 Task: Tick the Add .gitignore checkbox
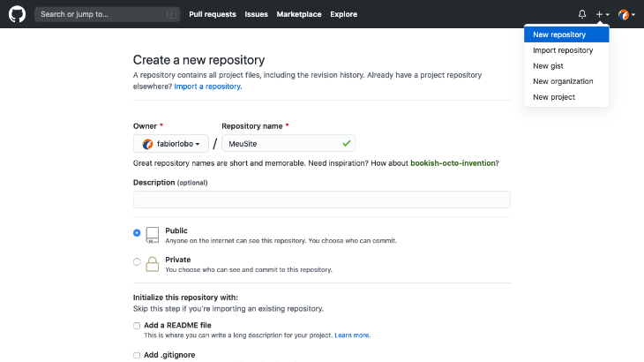[x=137, y=356]
